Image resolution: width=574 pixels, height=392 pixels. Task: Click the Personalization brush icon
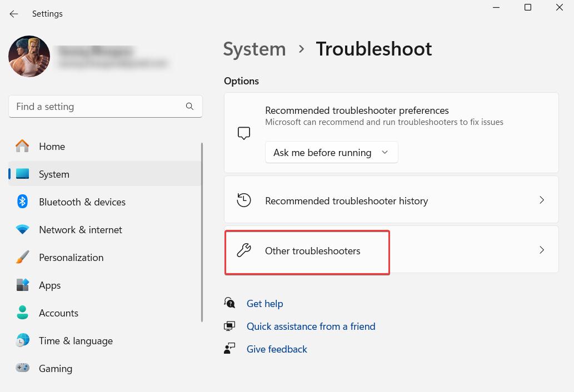[22, 257]
